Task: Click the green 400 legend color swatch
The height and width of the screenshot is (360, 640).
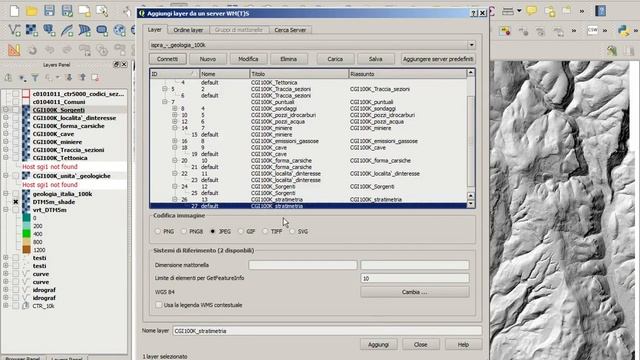Action: [27, 234]
